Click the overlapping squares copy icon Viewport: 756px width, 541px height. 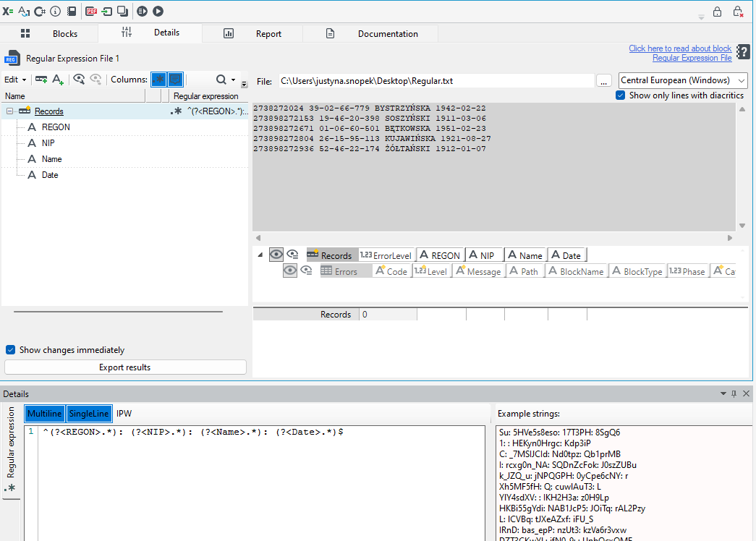pos(122,11)
